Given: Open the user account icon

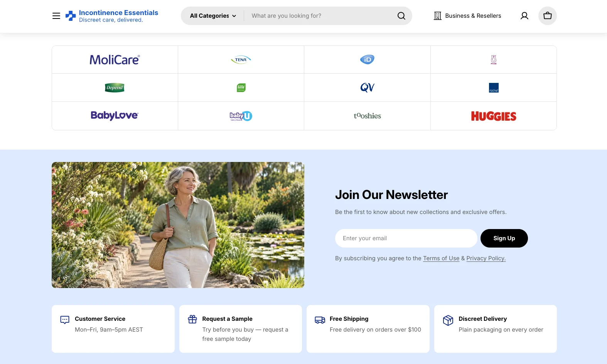Looking at the screenshot, I should pyautogui.click(x=524, y=16).
